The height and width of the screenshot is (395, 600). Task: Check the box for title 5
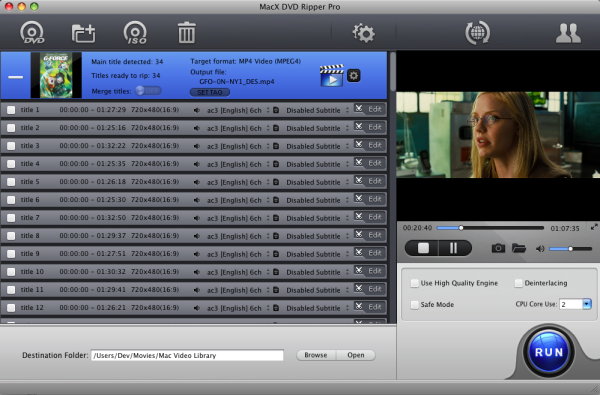click(x=11, y=182)
